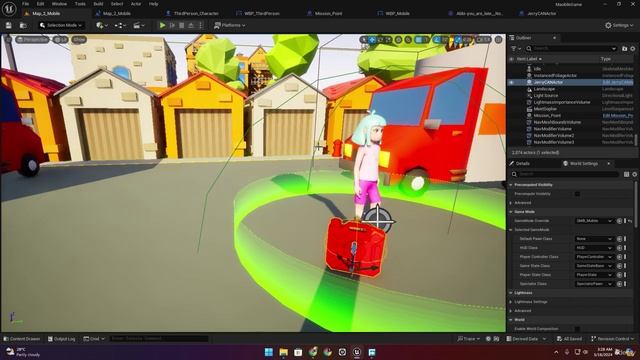
Task: Open the Actor menu
Action: pyautogui.click(x=136, y=4)
